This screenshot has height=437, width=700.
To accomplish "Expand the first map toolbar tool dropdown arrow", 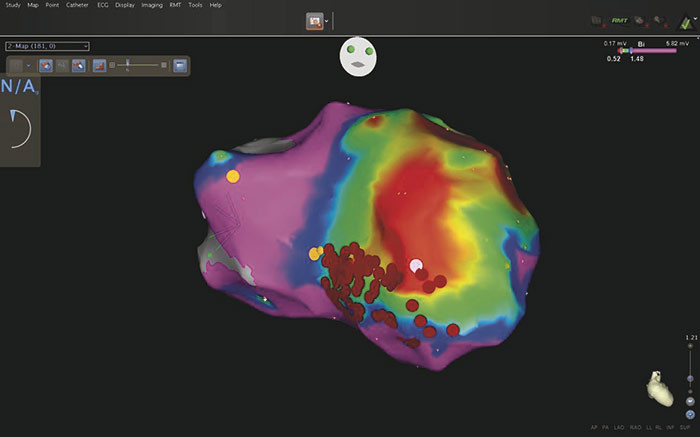I will coord(28,66).
